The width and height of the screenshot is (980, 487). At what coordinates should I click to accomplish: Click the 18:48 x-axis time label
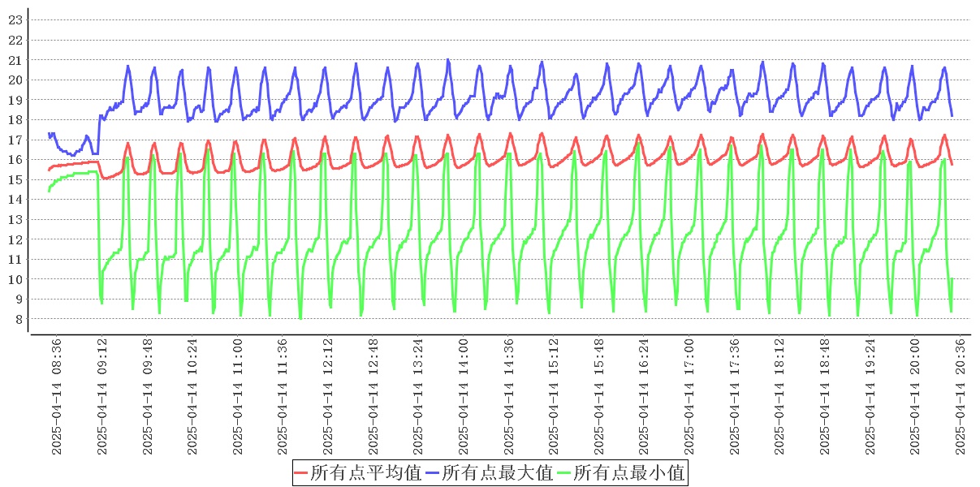pos(825,398)
